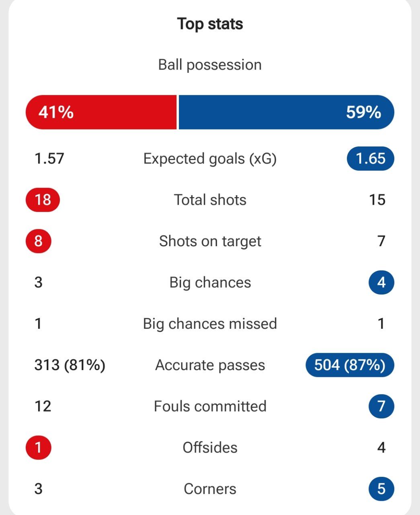
Task: Open the "Expected goals (xG)" stat label
Action: tap(210, 159)
